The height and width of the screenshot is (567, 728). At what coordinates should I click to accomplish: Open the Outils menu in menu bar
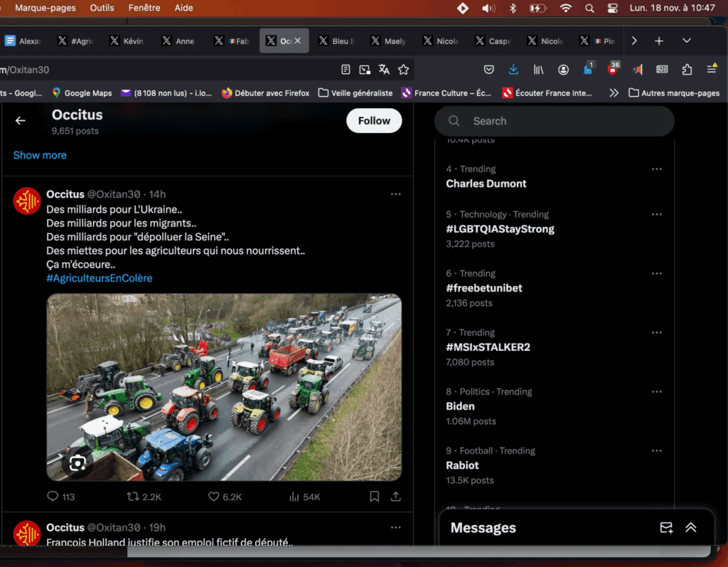pos(102,8)
